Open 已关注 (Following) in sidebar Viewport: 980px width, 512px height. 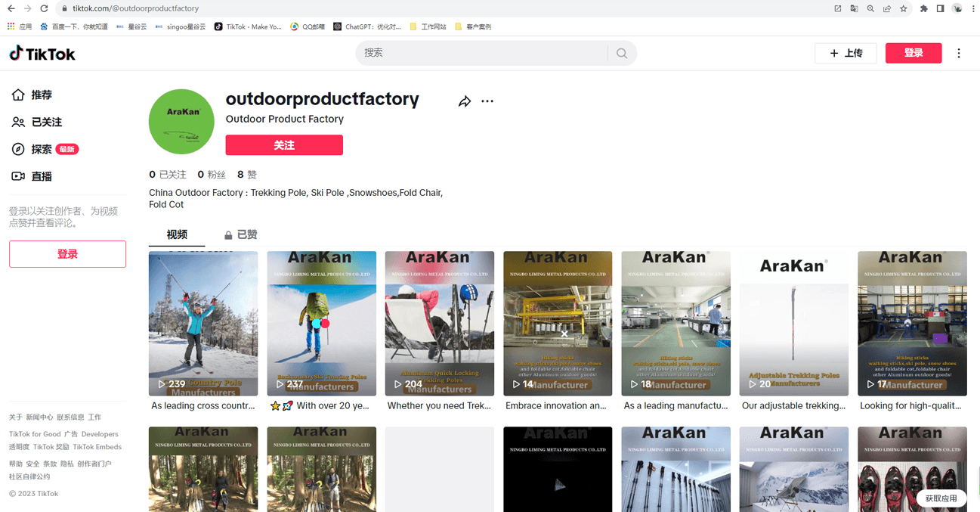coord(37,122)
